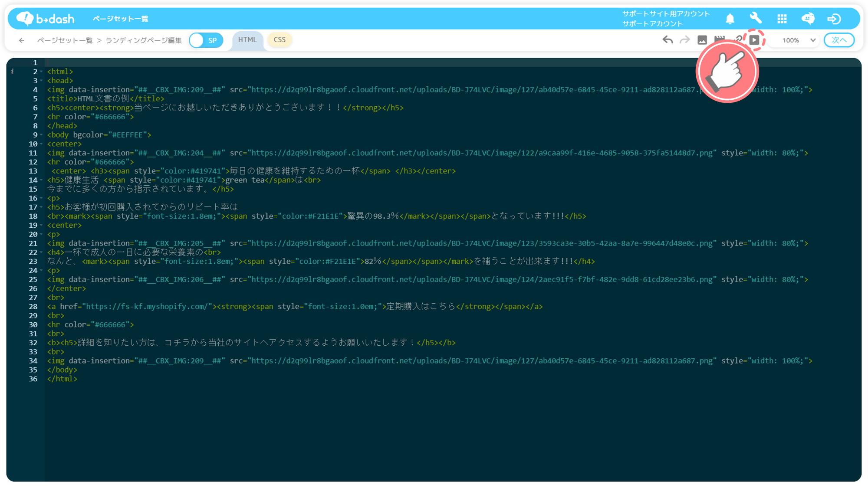Insert an image via picture icon
Image resolution: width=868 pixels, height=488 pixels.
click(702, 40)
